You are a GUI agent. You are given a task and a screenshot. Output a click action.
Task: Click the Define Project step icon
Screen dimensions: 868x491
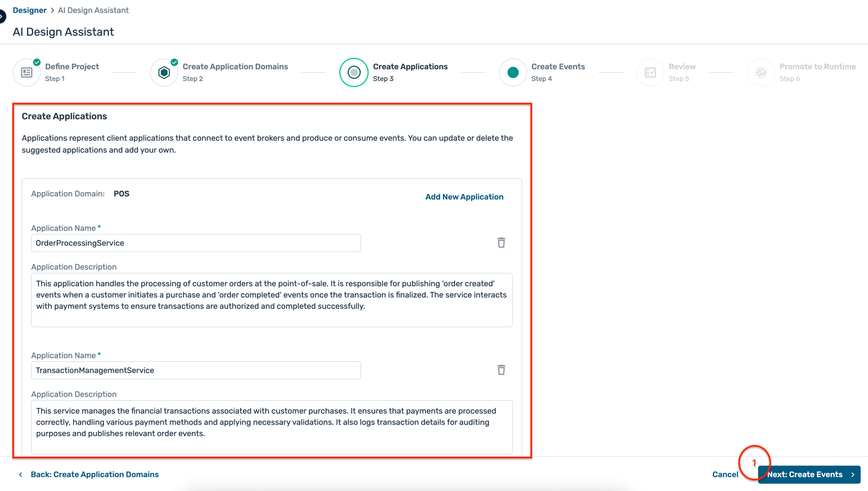27,72
